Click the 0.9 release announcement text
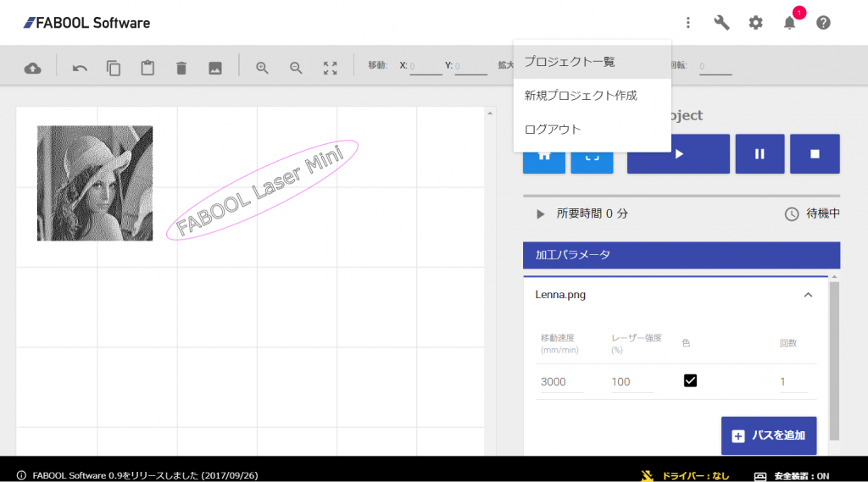The width and height of the screenshot is (868, 482). [145, 475]
